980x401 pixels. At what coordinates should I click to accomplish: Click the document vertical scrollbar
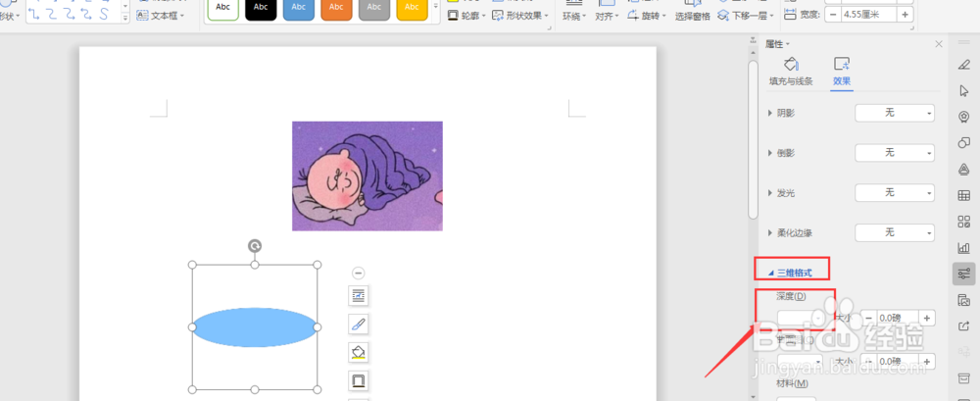coord(753,138)
